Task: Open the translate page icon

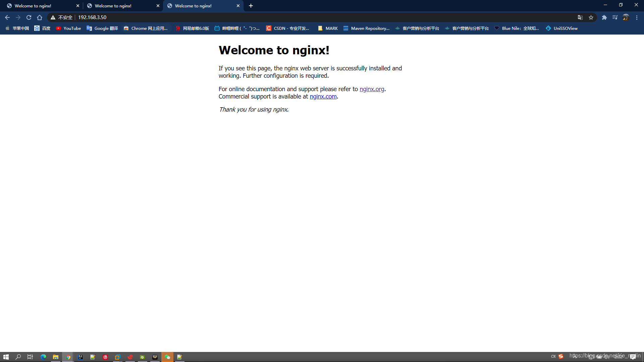Action: pyautogui.click(x=580, y=17)
